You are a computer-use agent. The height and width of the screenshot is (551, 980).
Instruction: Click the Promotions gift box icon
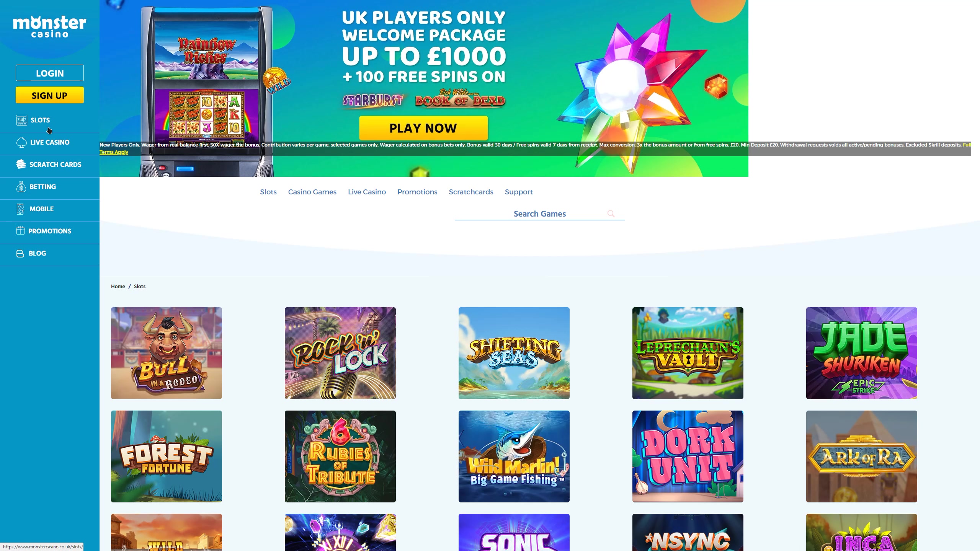coord(21,231)
